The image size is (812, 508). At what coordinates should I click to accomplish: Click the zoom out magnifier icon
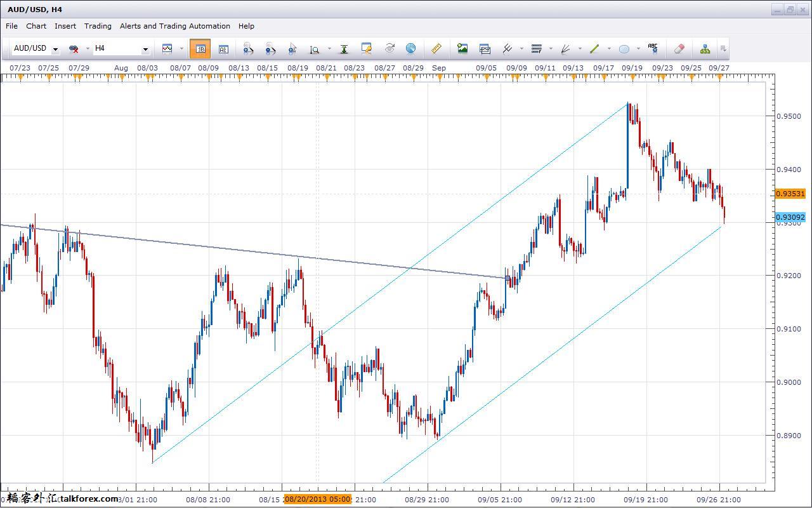coord(270,49)
